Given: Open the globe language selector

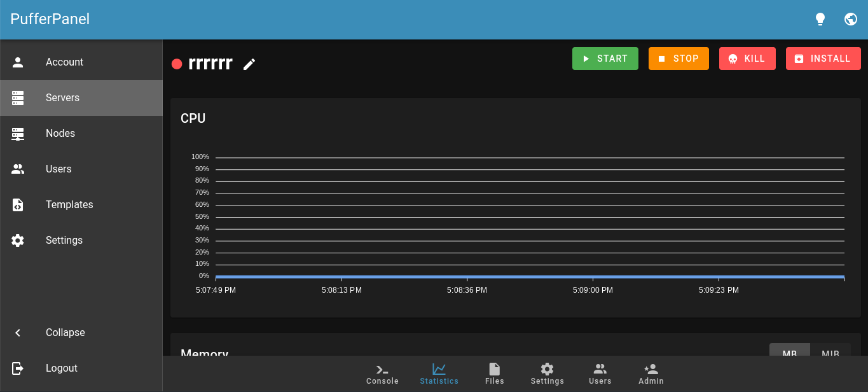Looking at the screenshot, I should point(851,18).
